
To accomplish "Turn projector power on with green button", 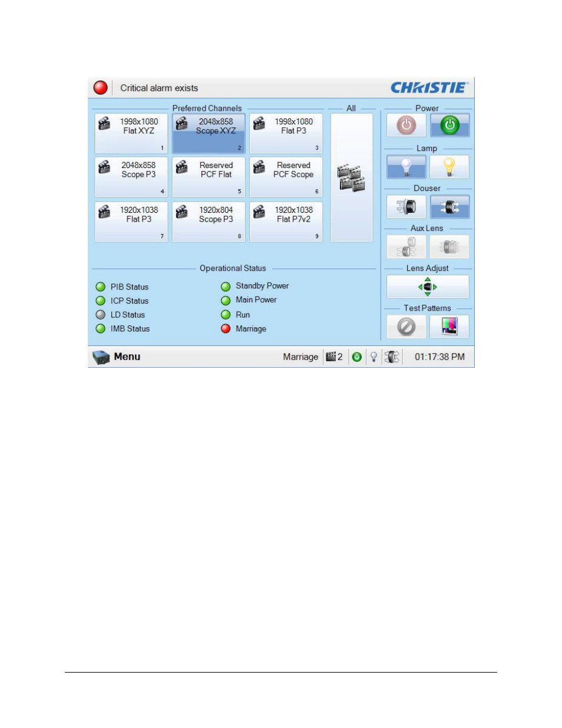I will tap(450, 126).
